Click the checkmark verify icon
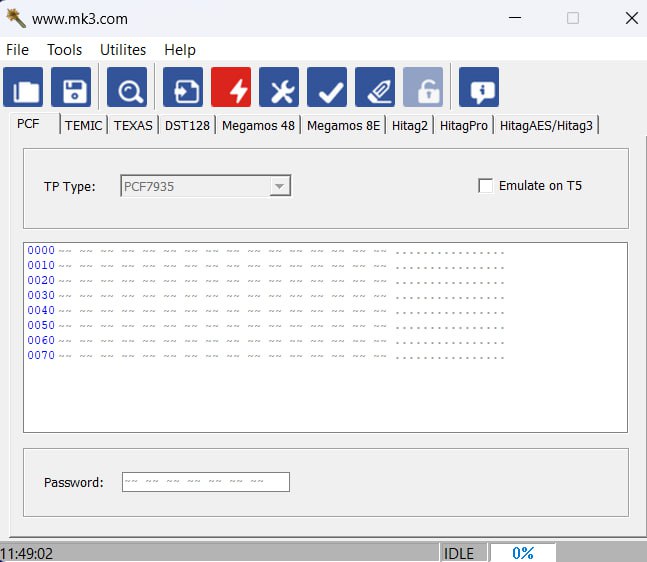 click(x=327, y=88)
